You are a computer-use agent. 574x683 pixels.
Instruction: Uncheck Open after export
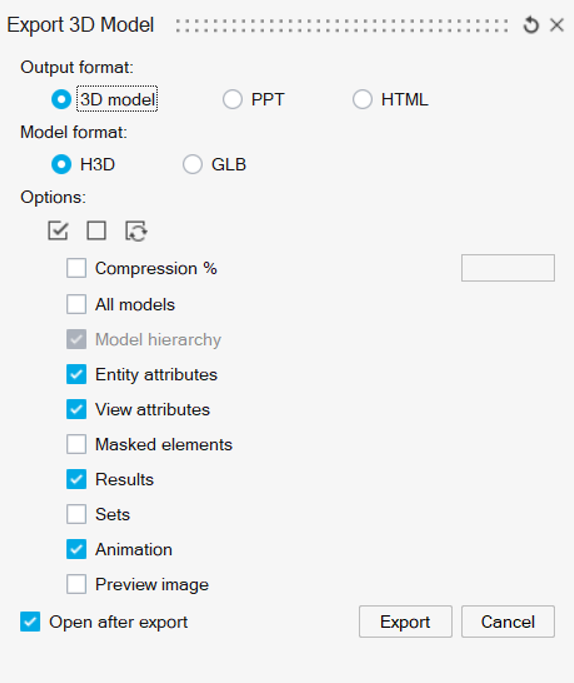tap(30, 622)
